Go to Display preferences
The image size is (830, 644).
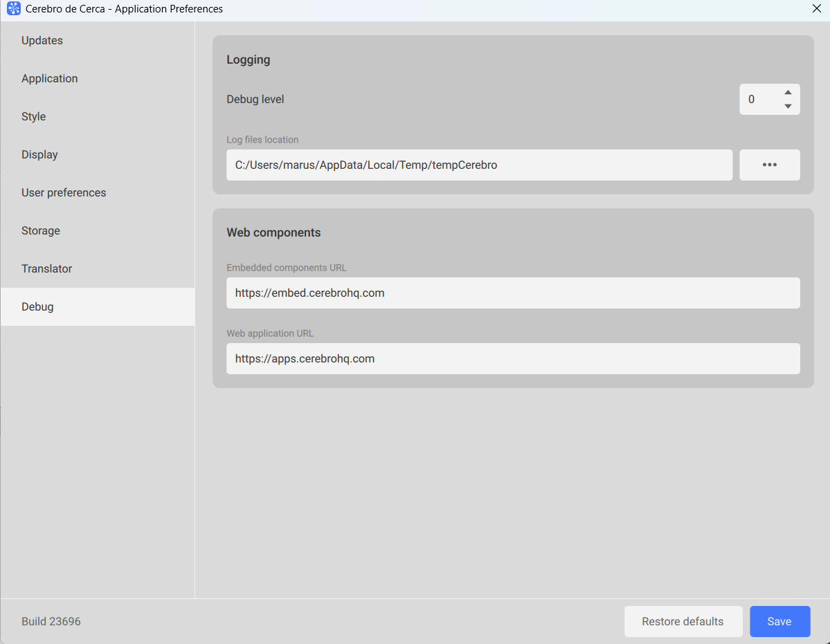pyautogui.click(x=39, y=154)
